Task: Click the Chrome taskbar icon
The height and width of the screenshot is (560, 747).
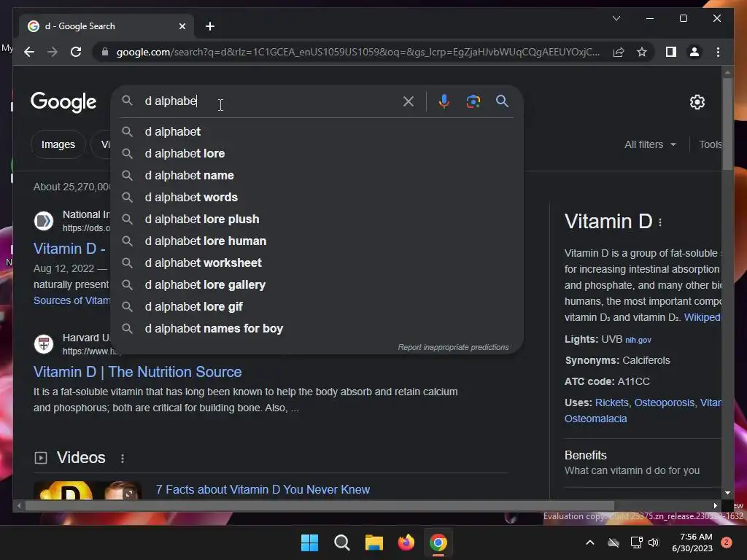Action: [438, 542]
